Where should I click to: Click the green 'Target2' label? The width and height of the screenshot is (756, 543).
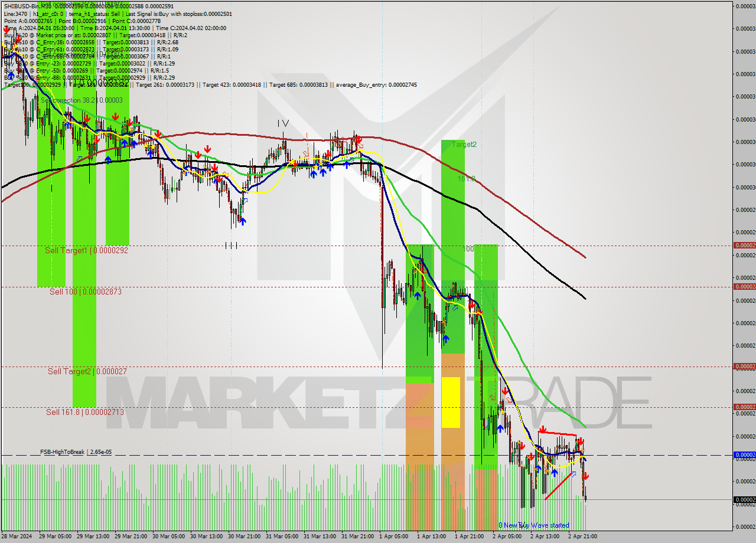point(464,144)
